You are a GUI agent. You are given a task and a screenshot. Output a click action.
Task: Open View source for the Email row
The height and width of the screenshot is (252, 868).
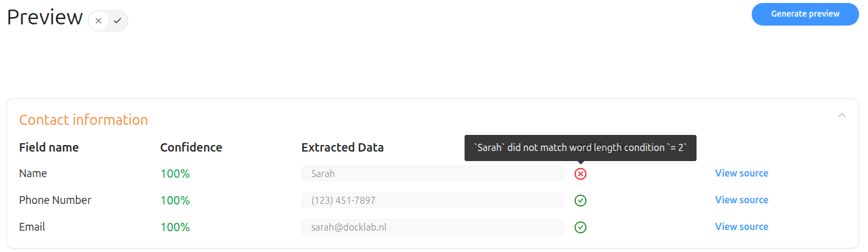pos(742,227)
